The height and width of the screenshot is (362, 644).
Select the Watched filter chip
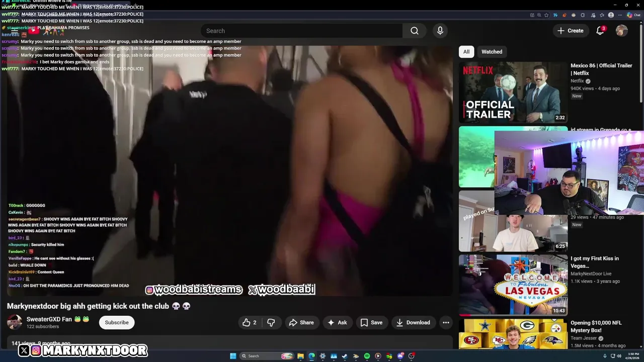point(492,52)
